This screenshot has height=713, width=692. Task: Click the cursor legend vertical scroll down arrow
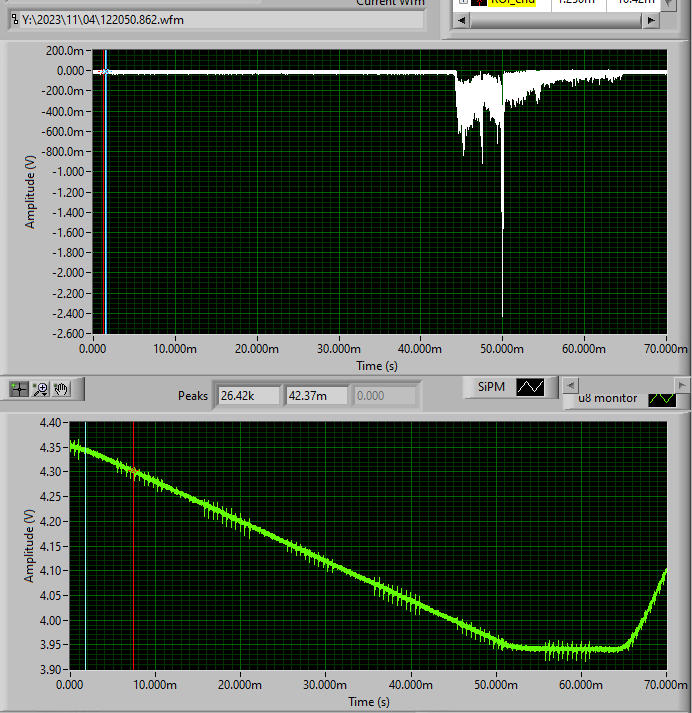click(x=668, y=4)
